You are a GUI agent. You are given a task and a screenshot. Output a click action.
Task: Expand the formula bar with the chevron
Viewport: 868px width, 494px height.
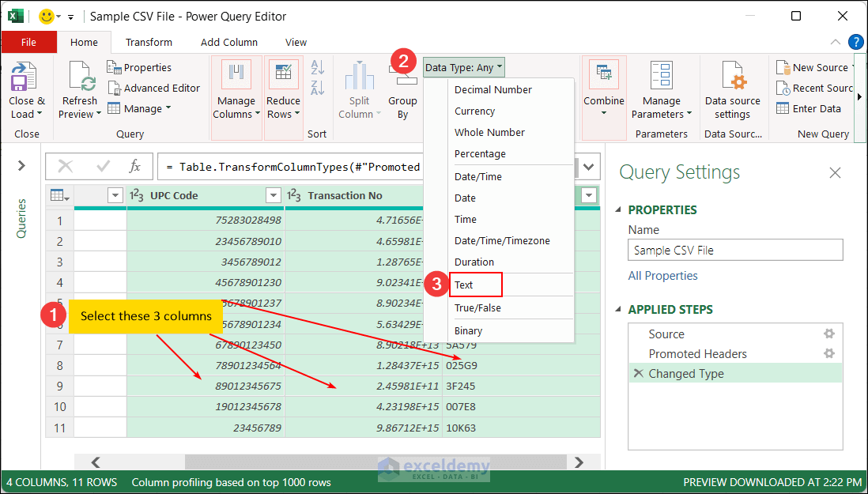tap(588, 166)
